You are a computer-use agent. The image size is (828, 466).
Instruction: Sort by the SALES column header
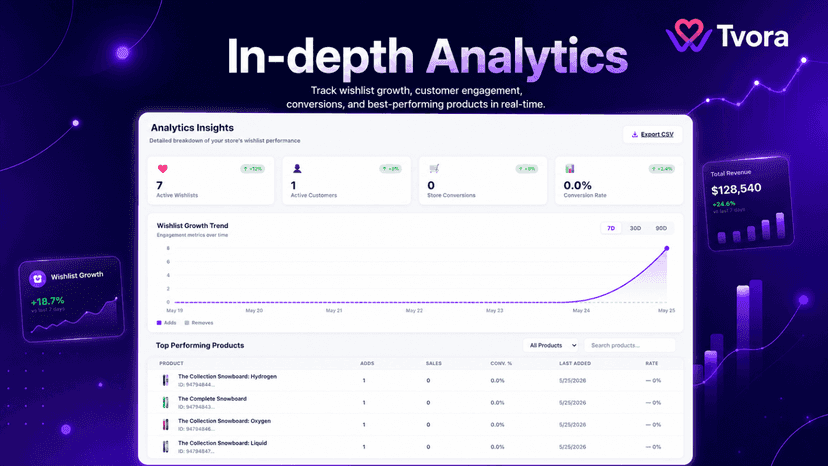[434, 364]
